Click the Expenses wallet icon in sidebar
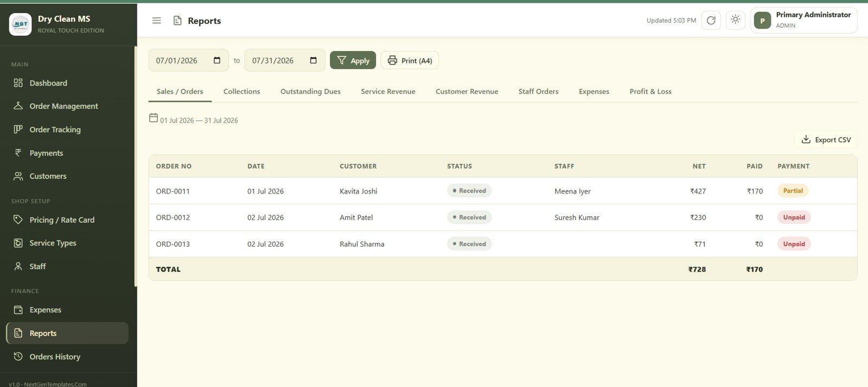 point(18,310)
